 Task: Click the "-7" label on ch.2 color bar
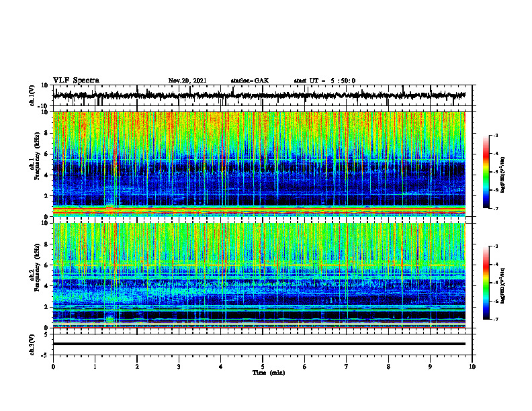tap(496, 320)
